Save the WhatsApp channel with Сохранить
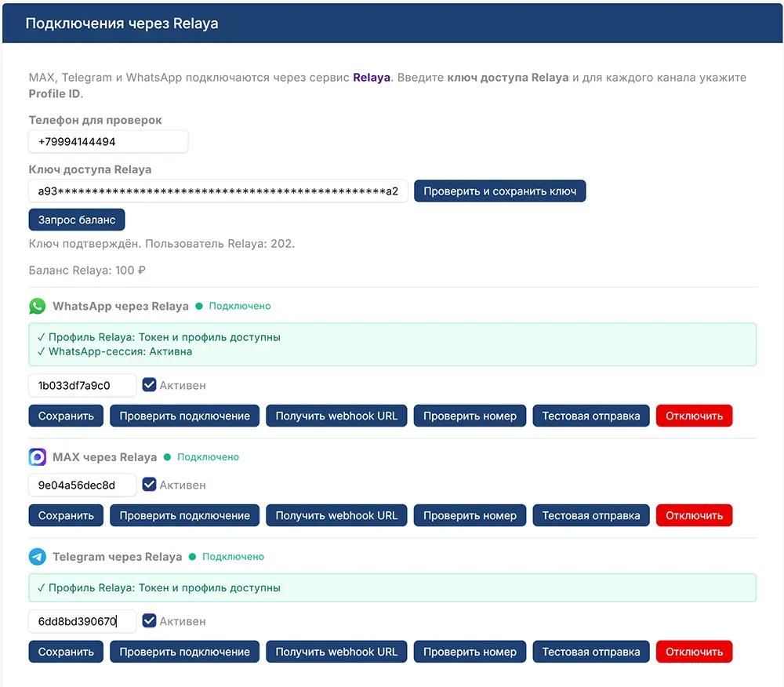The image size is (784, 687). pos(66,416)
